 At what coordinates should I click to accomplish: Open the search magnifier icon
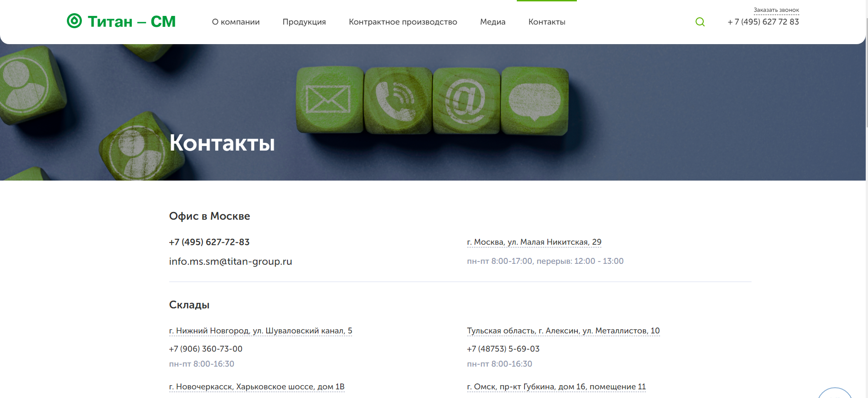point(700,22)
